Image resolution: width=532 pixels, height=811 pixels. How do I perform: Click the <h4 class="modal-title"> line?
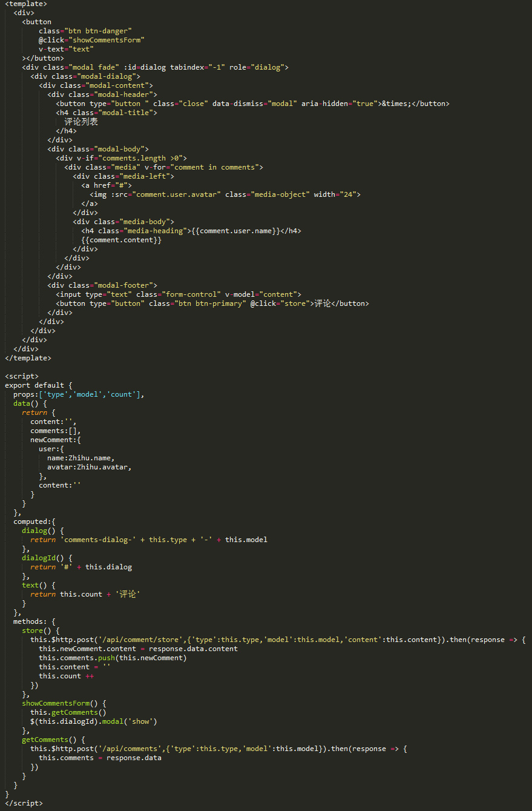coord(107,113)
